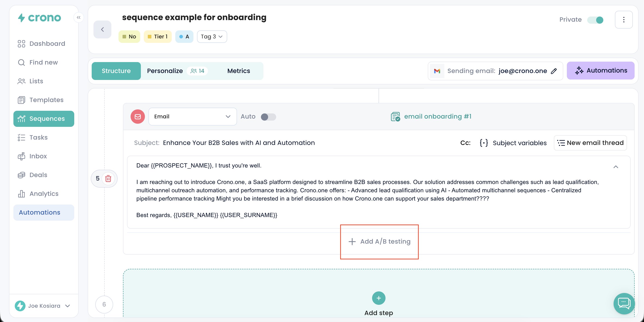The image size is (644, 322).
Task: Delete step 5 with the trash icon
Action: (108, 179)
